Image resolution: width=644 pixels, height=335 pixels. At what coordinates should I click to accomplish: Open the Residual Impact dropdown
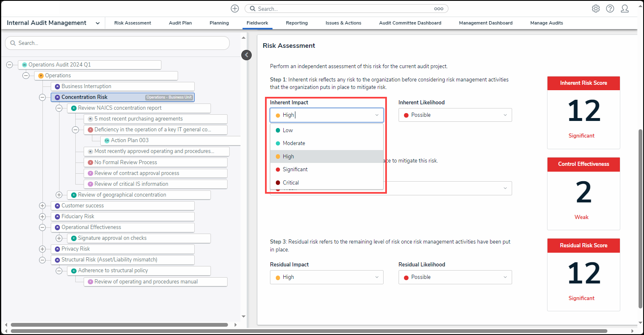click(x=327, y=277)
